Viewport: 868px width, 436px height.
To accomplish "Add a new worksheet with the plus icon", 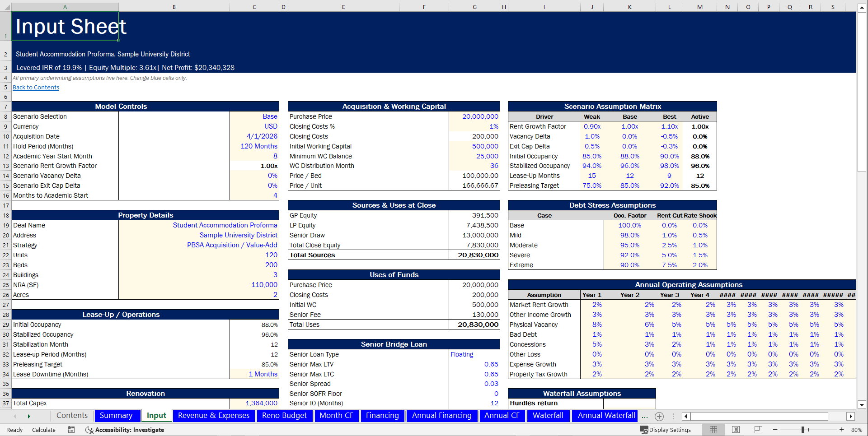I will coord(659,416).
